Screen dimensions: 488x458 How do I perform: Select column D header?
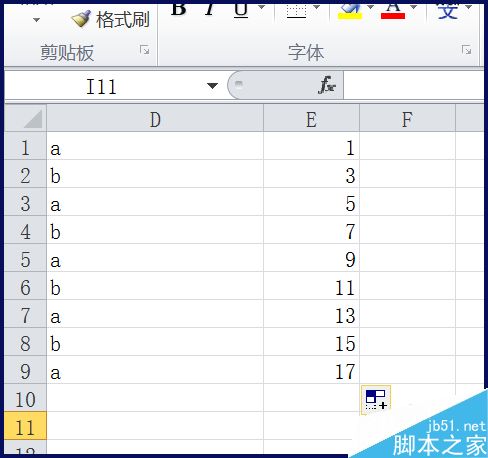tap(155, 119)
